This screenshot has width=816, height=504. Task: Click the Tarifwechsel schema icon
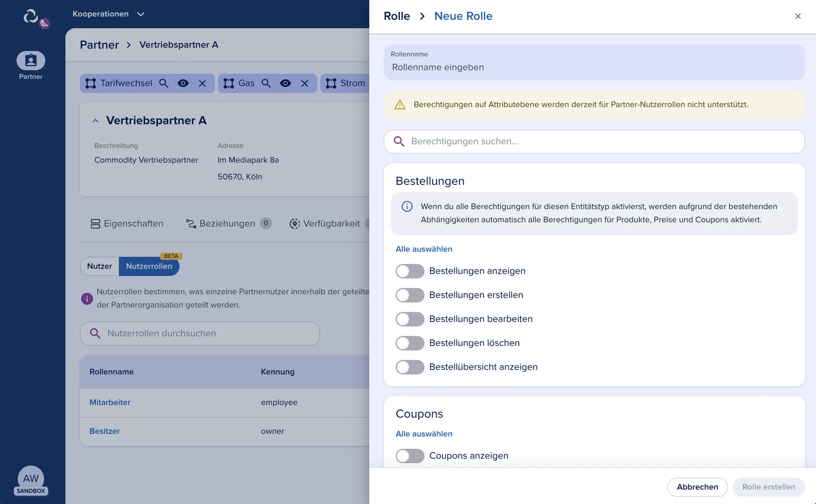(91, 83)
